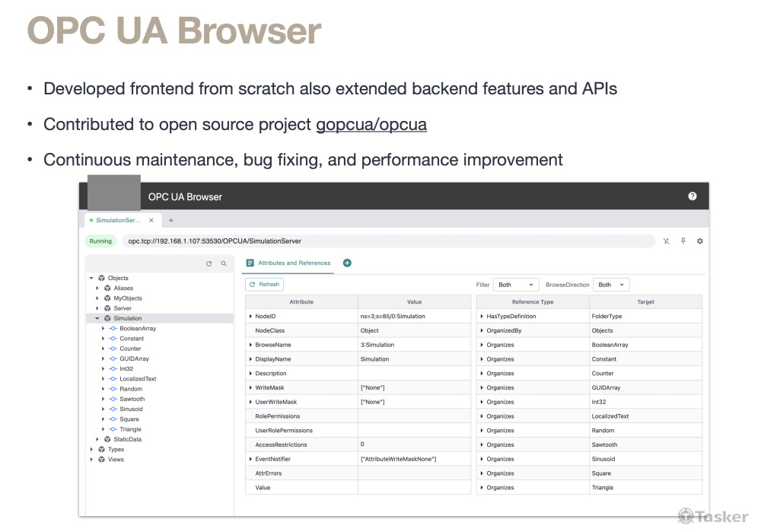Open the settings gear icon
Screen dimensions: 761x532
pyautogui.click(x=699, y=241)
